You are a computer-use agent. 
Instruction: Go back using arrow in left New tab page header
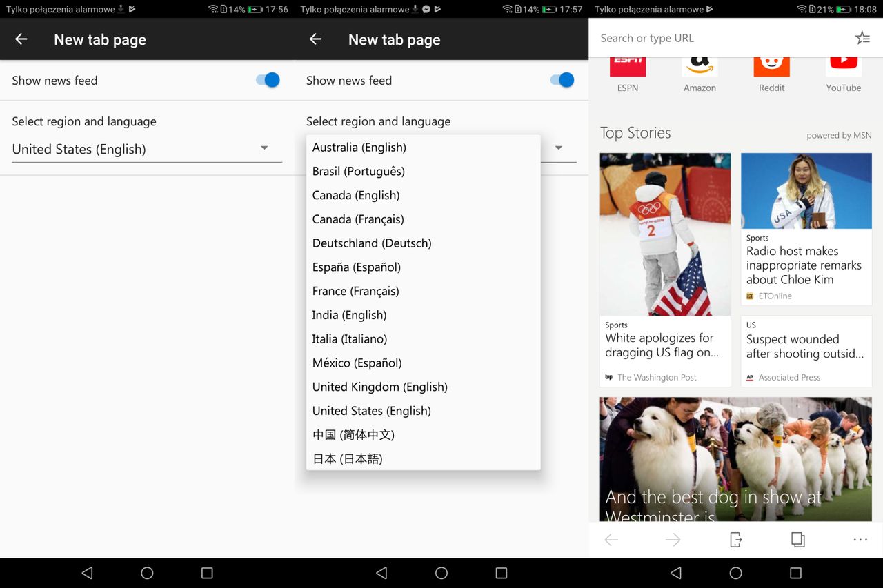21,39
